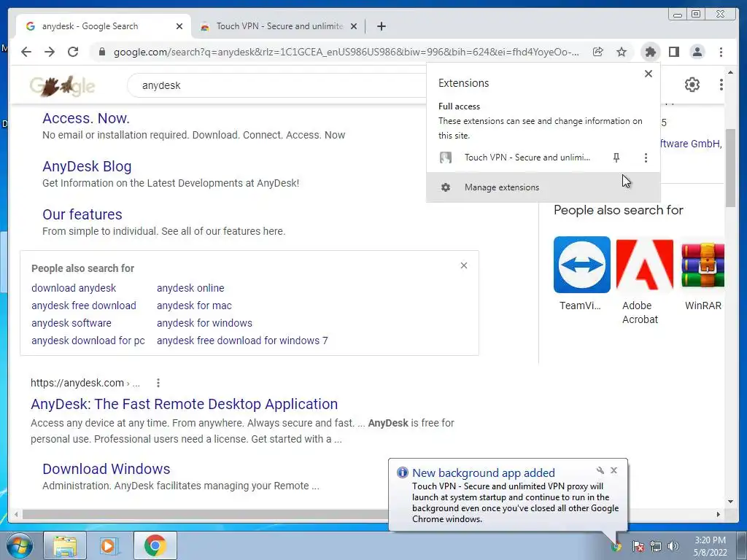Close the People also search for box
The width and height of the screenshot is (747, 560).
pyautogui.click(x=463, y=265)
